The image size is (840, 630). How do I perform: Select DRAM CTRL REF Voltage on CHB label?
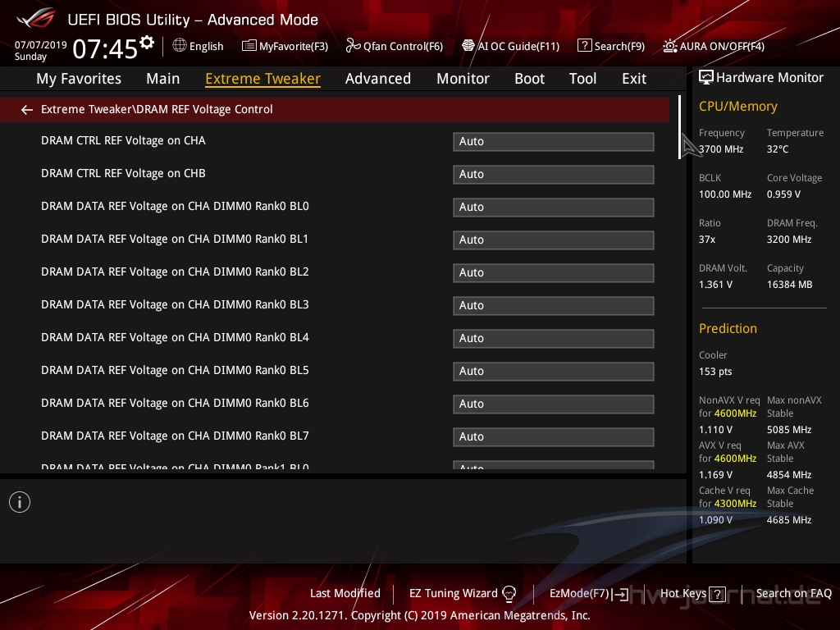coord(123,173)
